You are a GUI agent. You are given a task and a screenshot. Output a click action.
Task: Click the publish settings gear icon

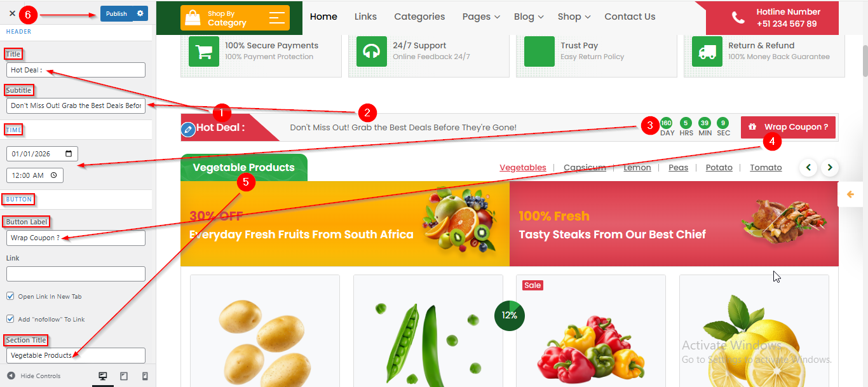point(140,13)
